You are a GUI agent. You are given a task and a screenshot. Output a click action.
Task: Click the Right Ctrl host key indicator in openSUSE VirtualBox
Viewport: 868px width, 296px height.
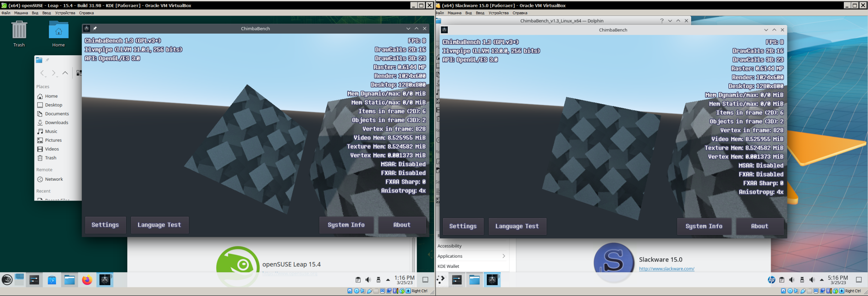point(419,291)
